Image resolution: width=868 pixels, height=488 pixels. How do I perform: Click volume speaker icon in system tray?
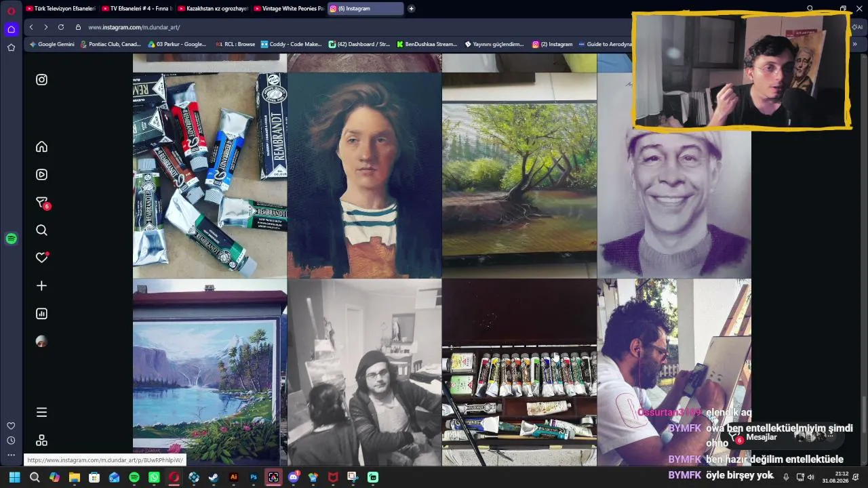(811, 477)
